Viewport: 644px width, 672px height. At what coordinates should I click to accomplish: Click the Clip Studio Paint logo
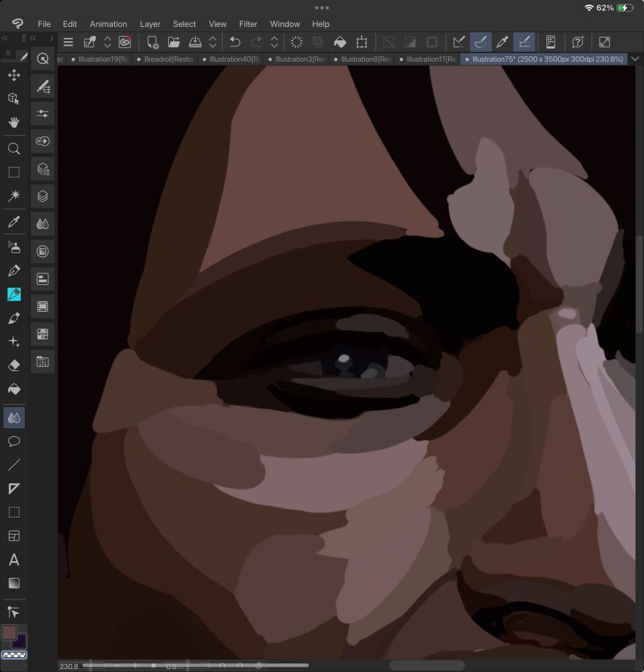point(17,23)
